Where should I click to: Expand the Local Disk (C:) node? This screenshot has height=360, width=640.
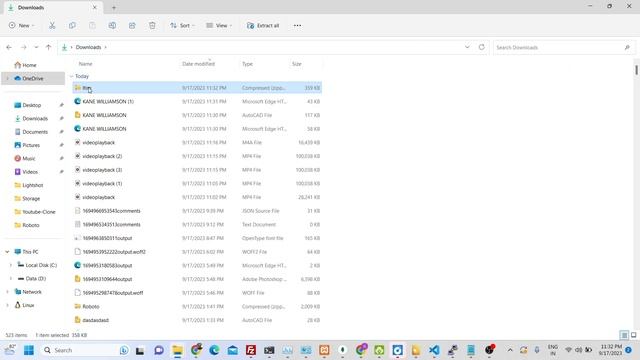point(11,265)
